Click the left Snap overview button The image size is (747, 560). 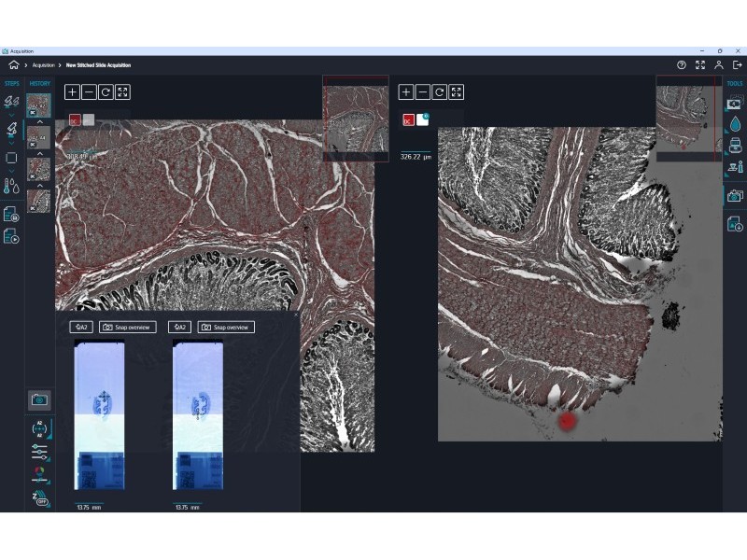[128, 328]
